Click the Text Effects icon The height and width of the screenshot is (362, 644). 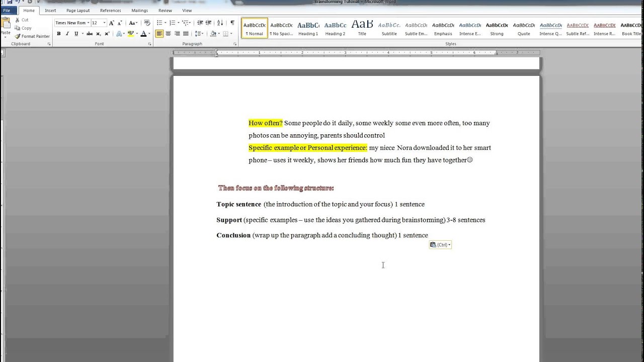coord(119,34)
